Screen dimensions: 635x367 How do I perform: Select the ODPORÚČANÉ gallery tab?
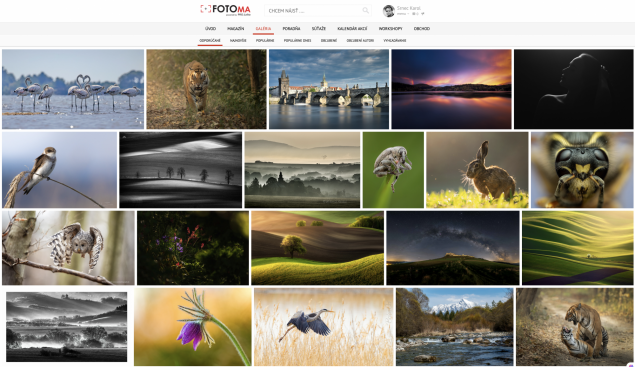pyautogui.click(x=210, y=41)
